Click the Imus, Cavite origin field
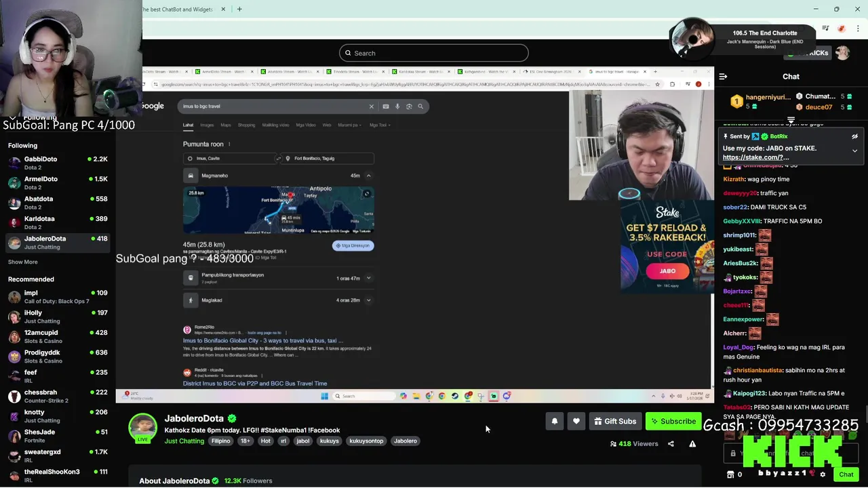Image resolution: width=868 pixels, height=488 pixels. [229, 159]
